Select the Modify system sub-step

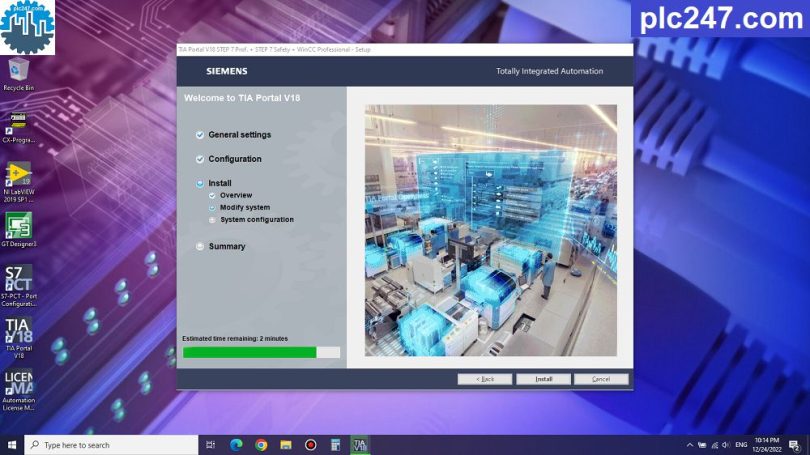(x=244, y=208)
